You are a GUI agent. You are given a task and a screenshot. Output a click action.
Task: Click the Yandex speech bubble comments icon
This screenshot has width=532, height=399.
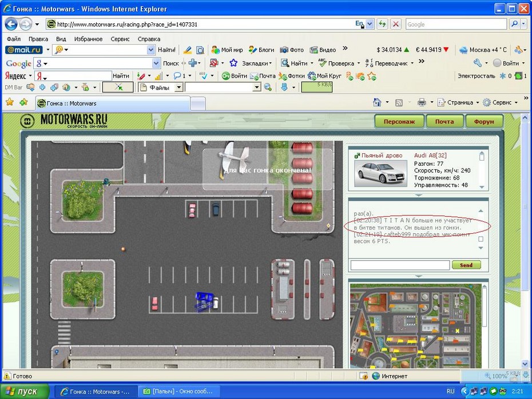click(177, 76)
